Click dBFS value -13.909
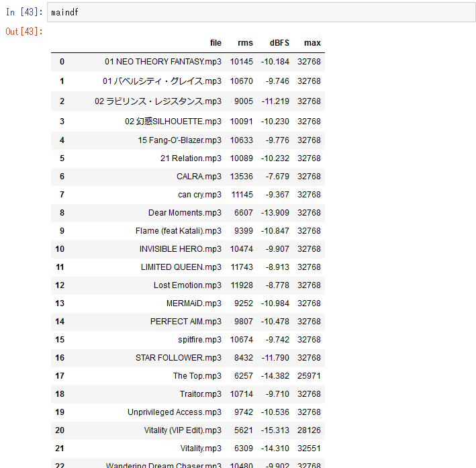 pos(275,213)
